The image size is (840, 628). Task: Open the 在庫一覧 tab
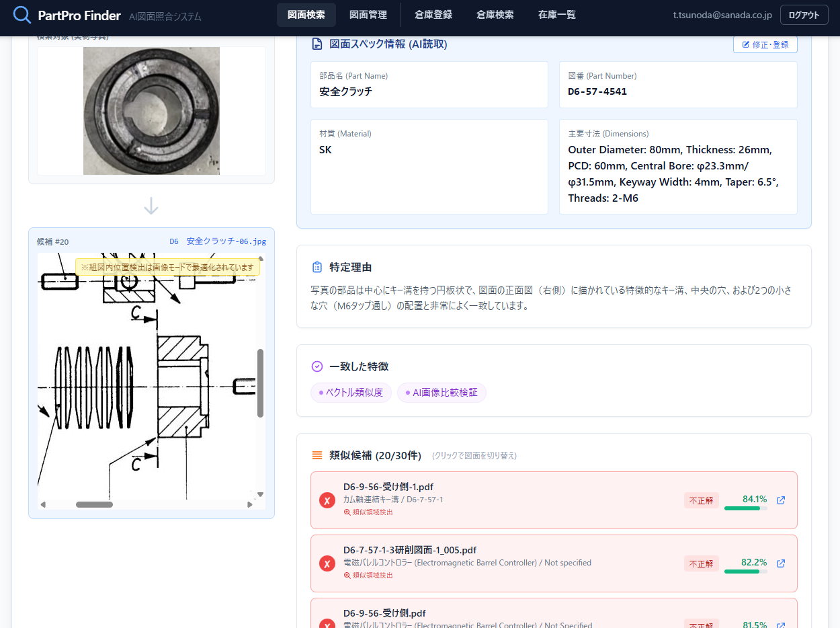click(x=556, y=14)
